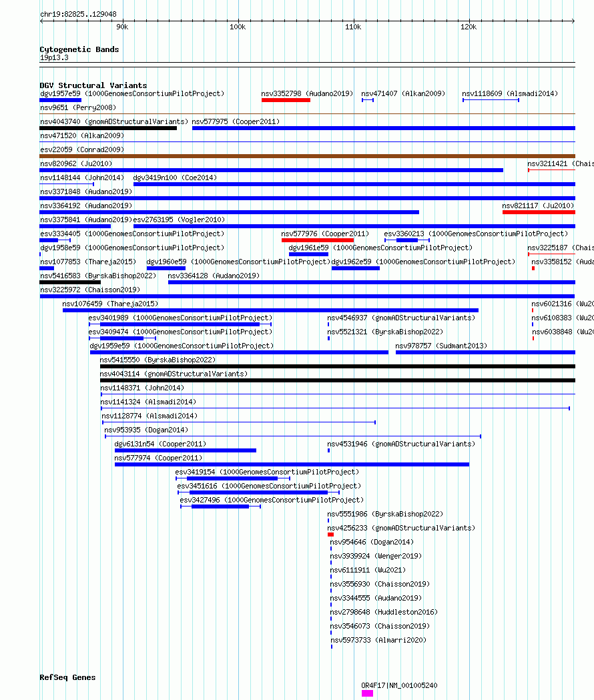Viewport: 594px width, 700px height.
Task: Open the esv3360213 variant label
Action: [x=476, y=234]
